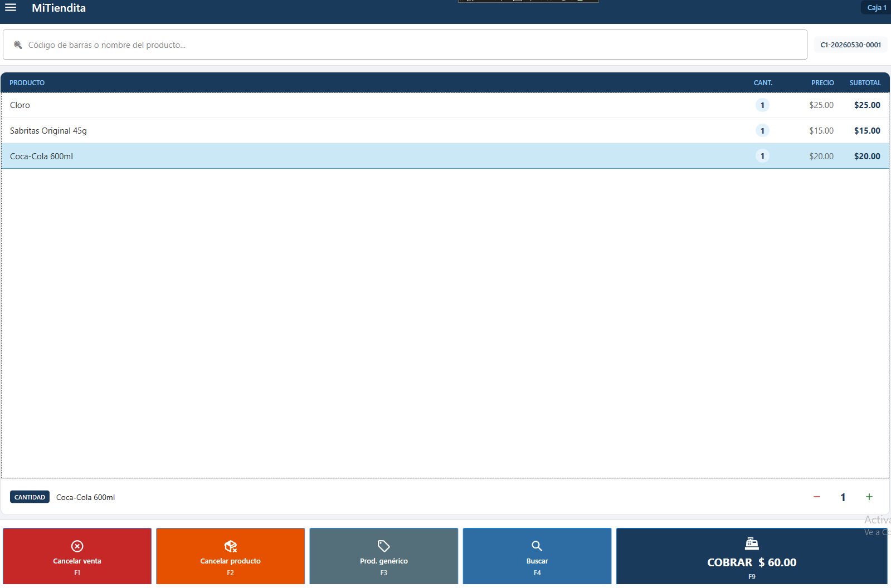
Task: Decrease quantity with the red minus
Action: (x=817, y=497)
